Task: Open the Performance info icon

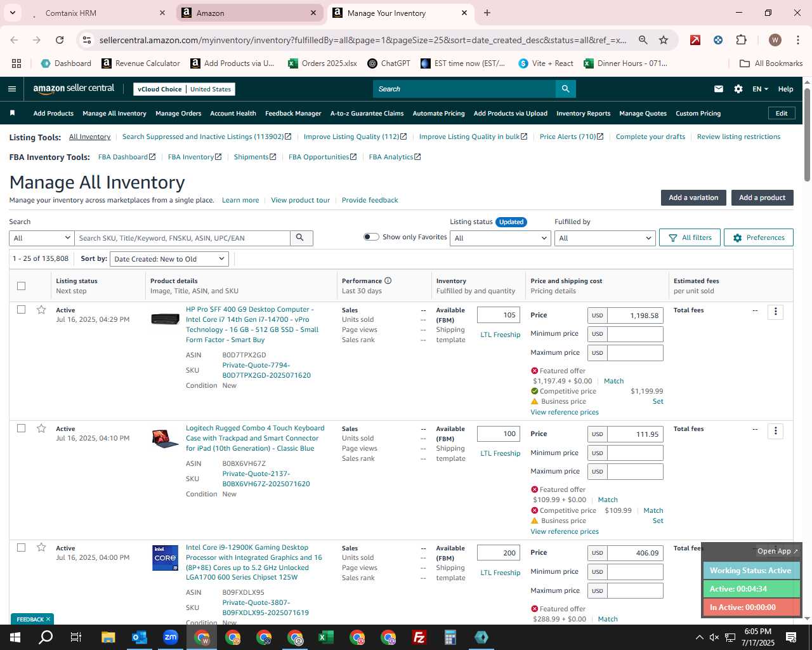Action: [x=388, y=281]
